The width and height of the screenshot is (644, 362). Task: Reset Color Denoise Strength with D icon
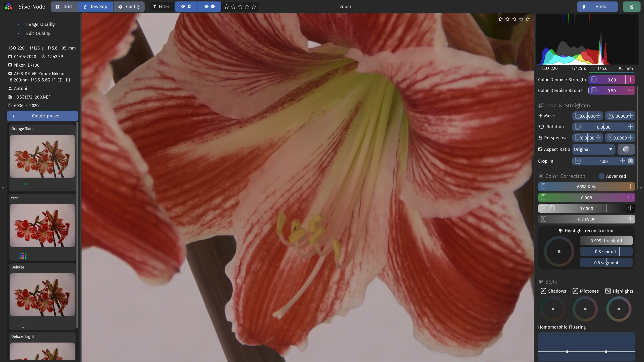[x=594, y=79]
